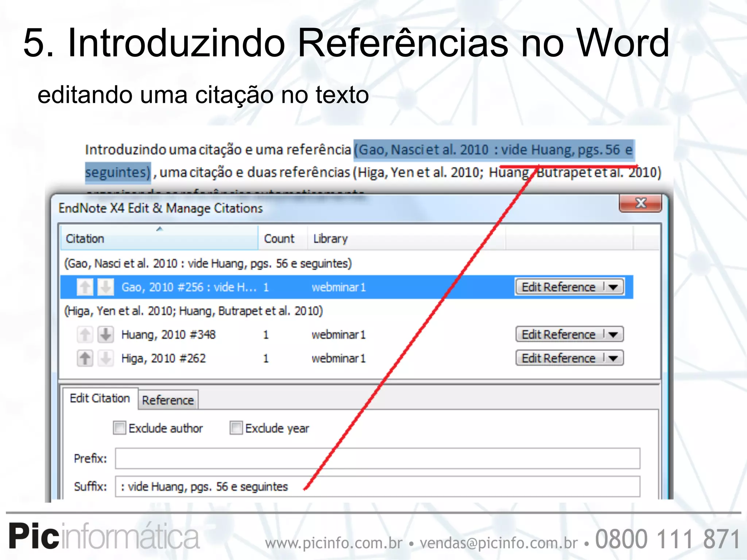Switch to the Reference tab
This screenshot has height=560, width=747.
(168, 400)
